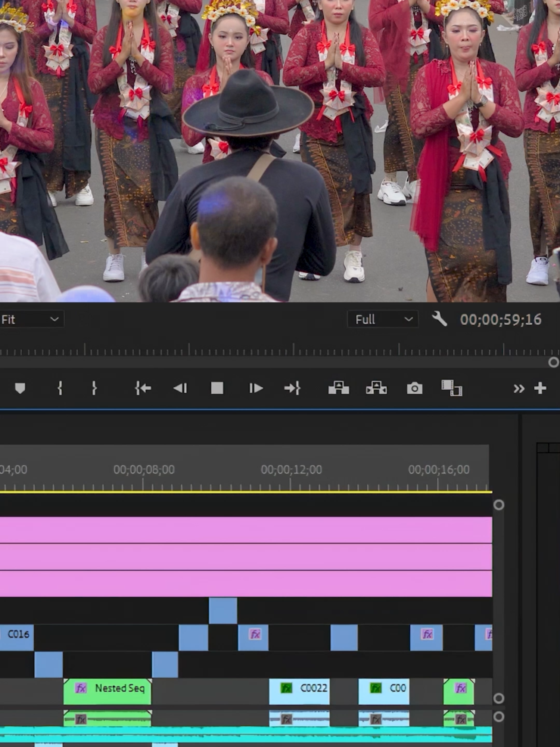This screenshot has width=560, height=747.
Task: Open the Full playback resolution dropdown
Action: [x=383, y=319]
